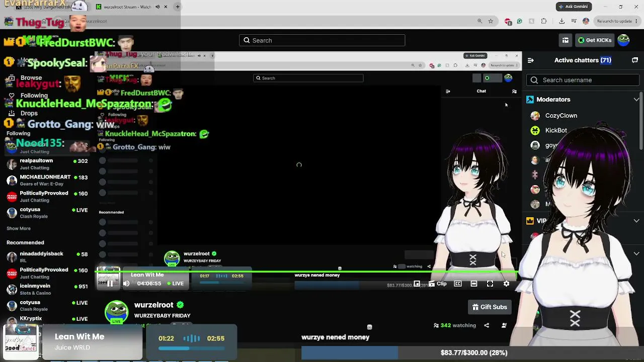Click the wurzelroot channel name
This screenshot has width=644, height=362.
pos(154,305)
